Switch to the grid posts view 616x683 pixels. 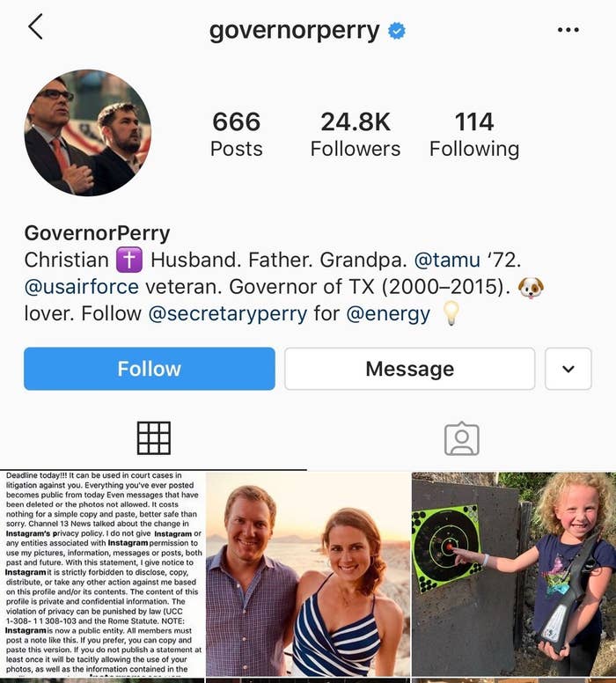click(x=154, y=438)
